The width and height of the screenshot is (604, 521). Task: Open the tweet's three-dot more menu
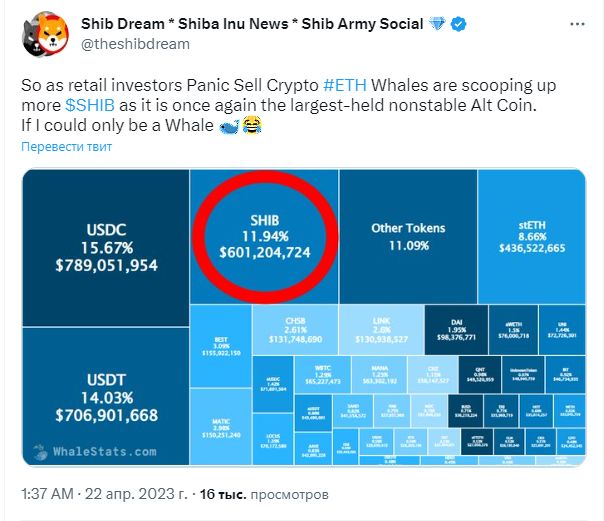pyautogui.click(x=577, y=24)
